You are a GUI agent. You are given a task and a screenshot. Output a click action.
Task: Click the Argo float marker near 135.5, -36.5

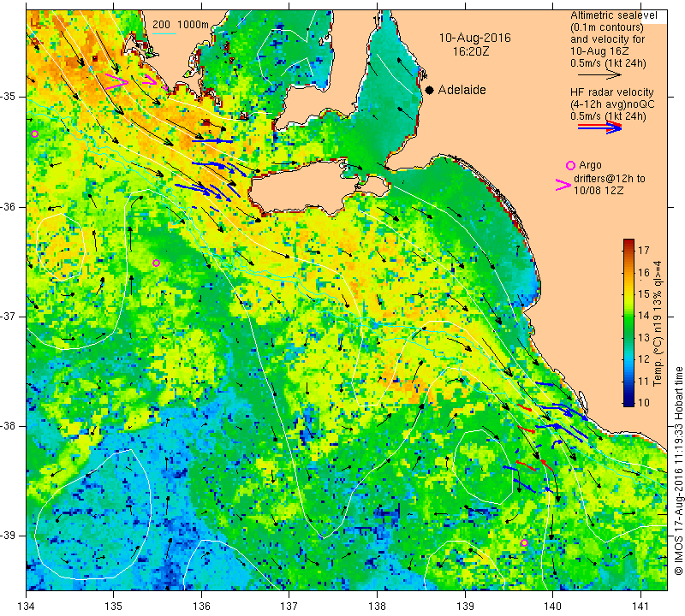coord(157,263)
